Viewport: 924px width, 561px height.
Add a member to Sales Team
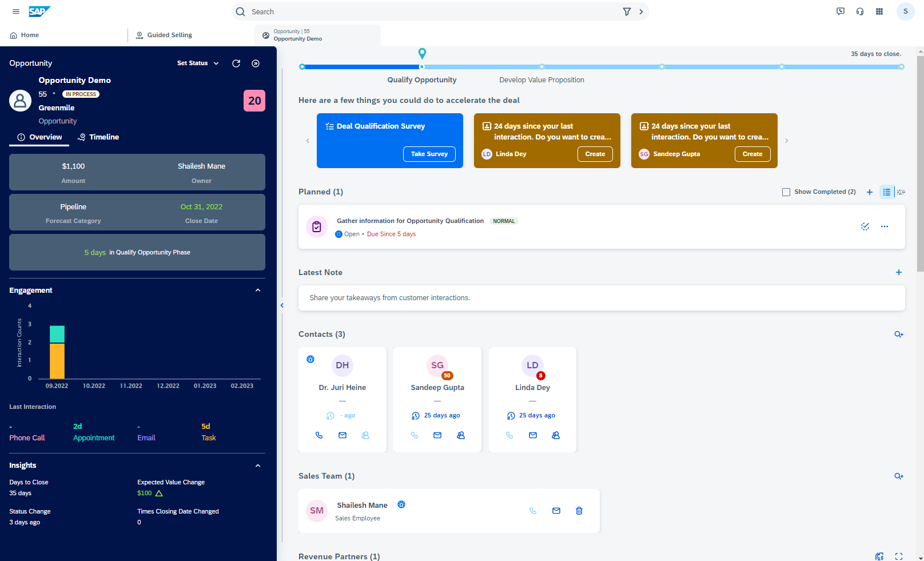point(899,476)
